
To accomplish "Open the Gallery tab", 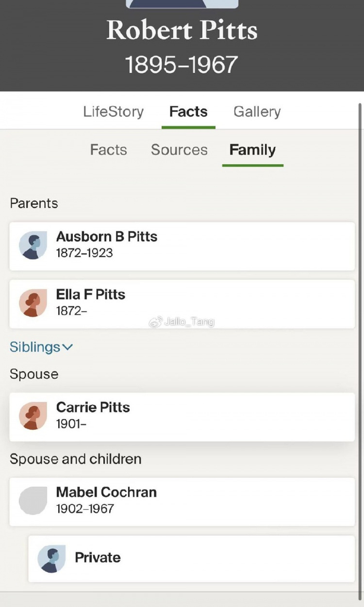I will tap(257, 112).
